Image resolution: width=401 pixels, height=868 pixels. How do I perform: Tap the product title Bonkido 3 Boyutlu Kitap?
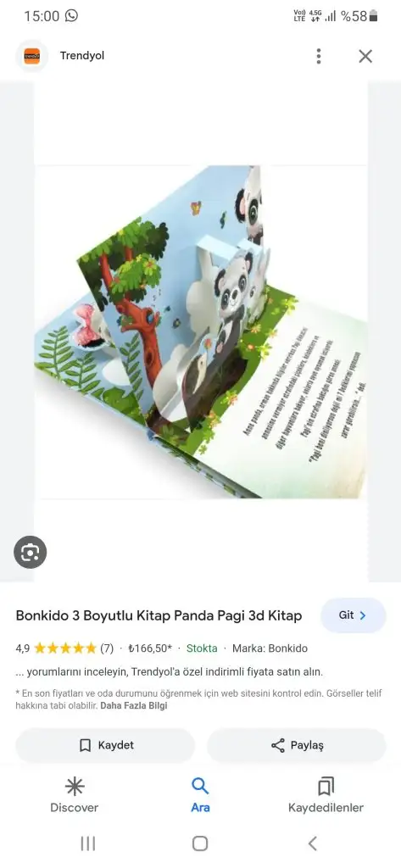tap(159, 615)
